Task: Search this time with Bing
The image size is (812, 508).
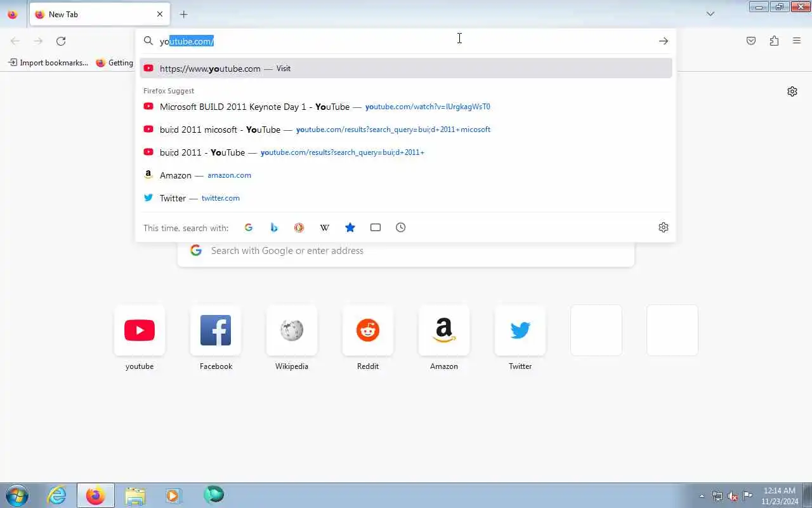Action: point(274,227)
